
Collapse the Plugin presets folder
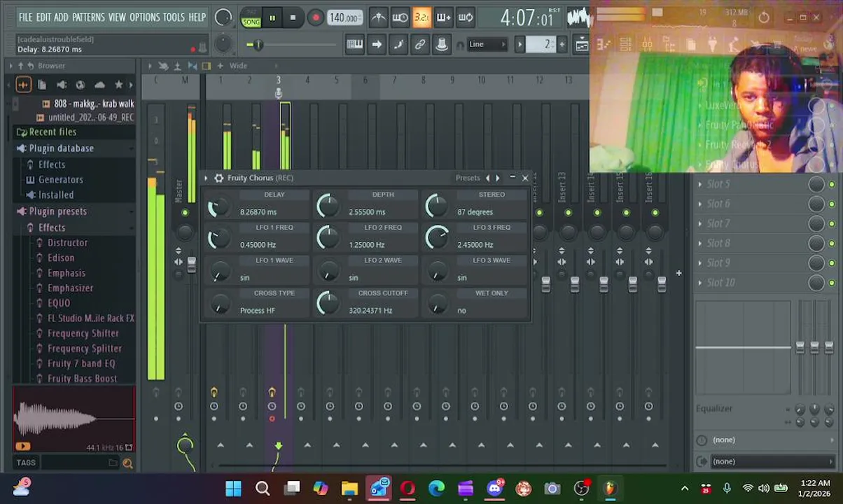(x=57, y=211)
